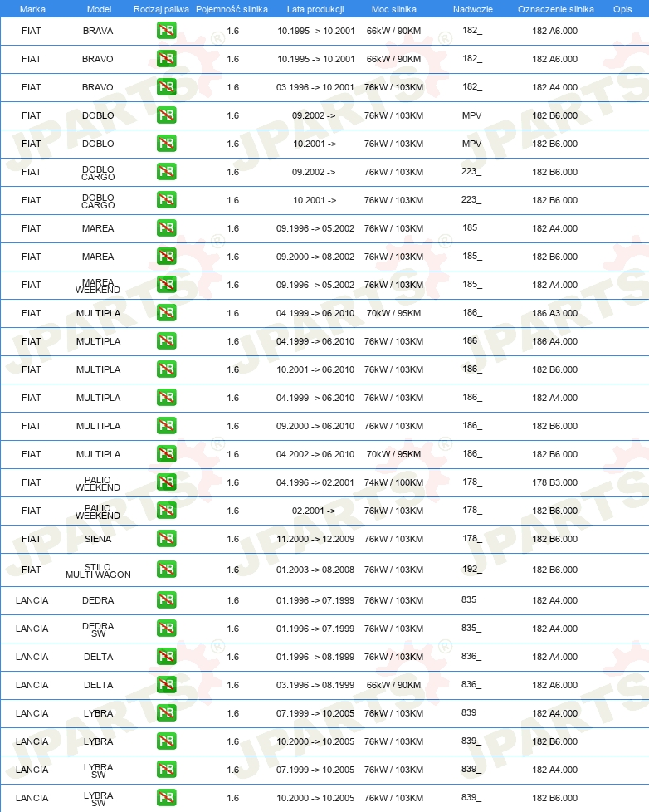Click the Marka column header
Screen dimensions: 649x812
(x=32, y=9)
